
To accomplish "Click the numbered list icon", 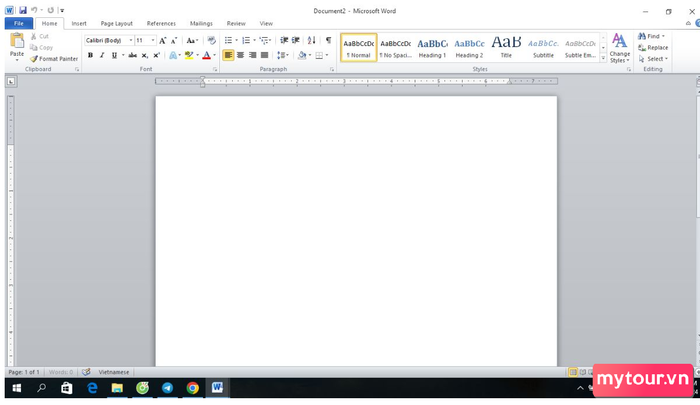I will [x=246, y=41].
